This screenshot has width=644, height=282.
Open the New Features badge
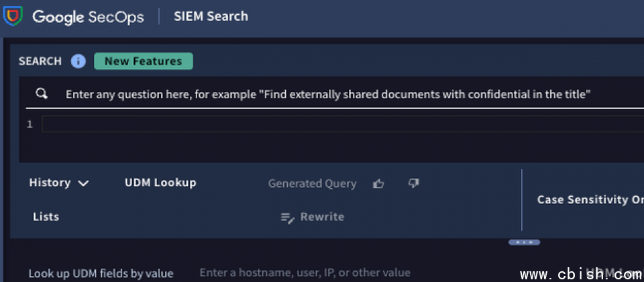coord(144,61)
